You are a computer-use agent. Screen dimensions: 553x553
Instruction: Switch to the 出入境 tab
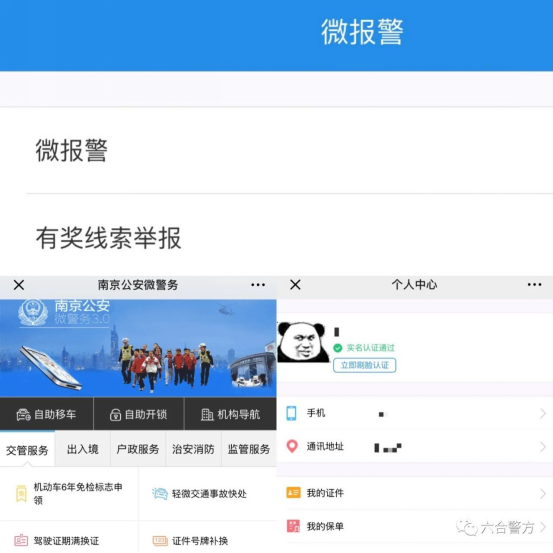click(83, 449)
